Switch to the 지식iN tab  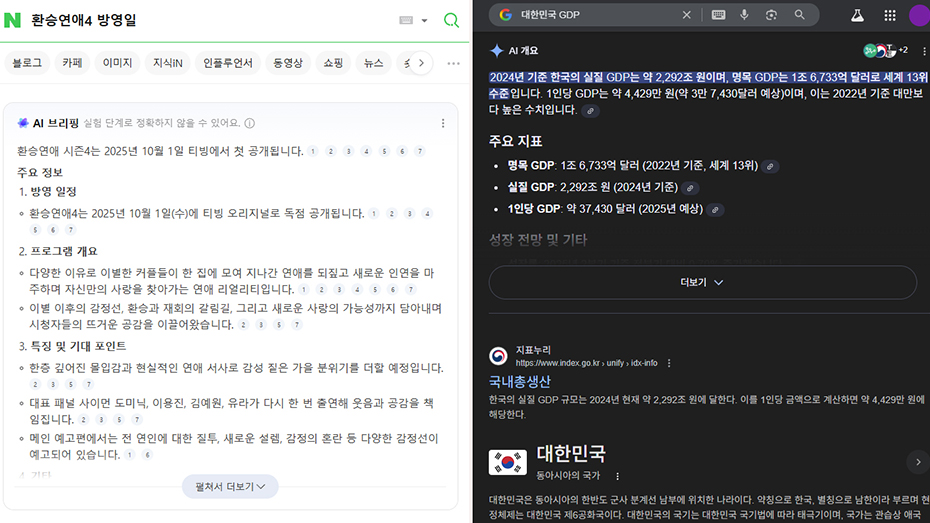pos(167,63)
